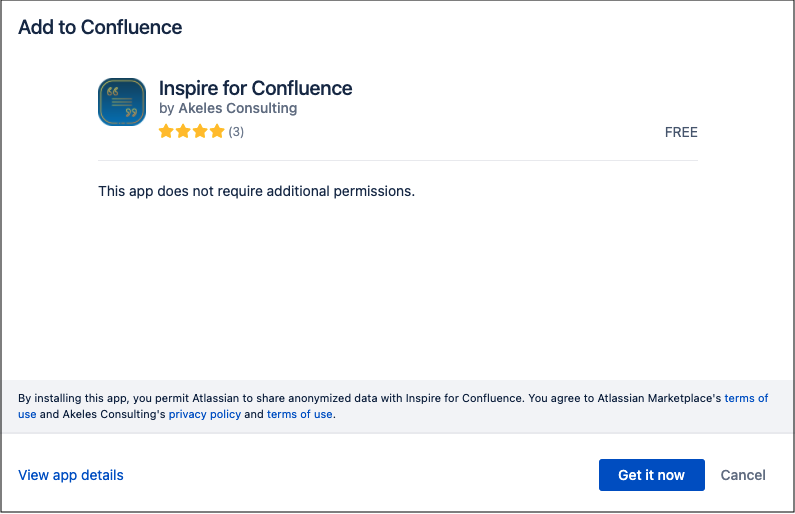
Task: Cancel the Add to Confluence dialog
Action: click(x=743, y=475)
